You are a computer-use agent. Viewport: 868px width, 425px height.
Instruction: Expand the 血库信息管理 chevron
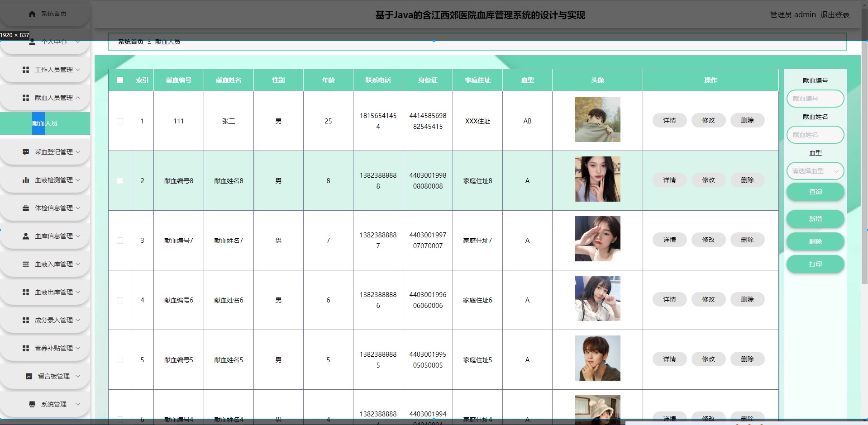coord(78,236)
